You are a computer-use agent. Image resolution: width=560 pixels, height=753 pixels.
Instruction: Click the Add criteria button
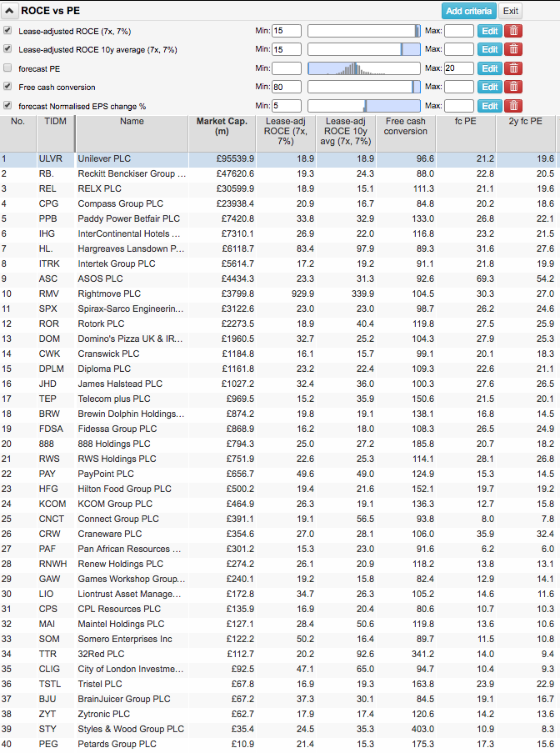[x=469, y=11]
